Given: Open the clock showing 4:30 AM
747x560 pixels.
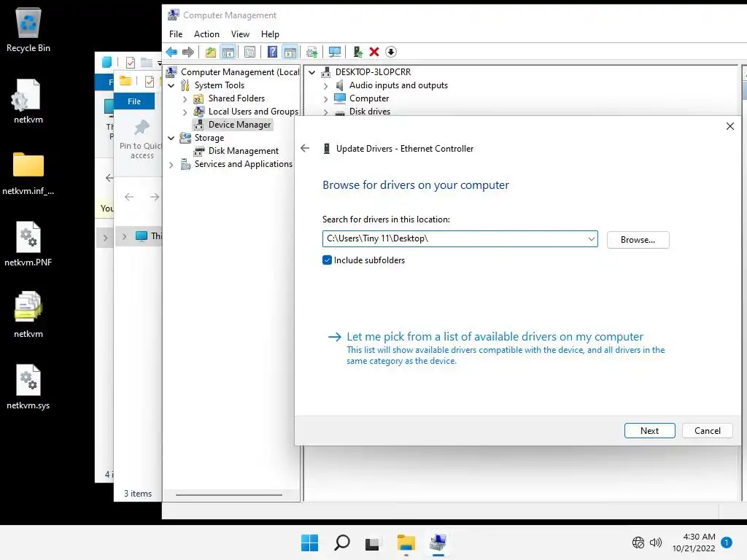Looking at the screenshot, I should pyautogui.click(x=694, y=542).
